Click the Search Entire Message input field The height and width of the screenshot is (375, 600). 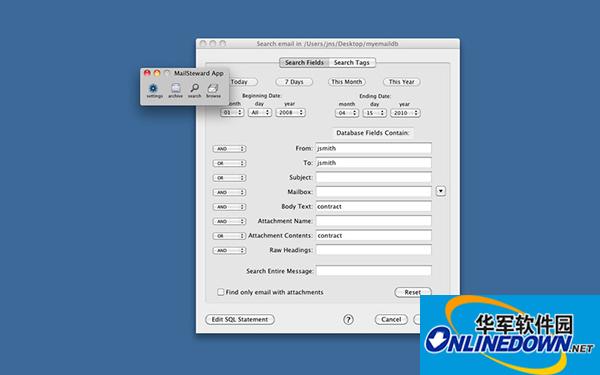[373, 271]
